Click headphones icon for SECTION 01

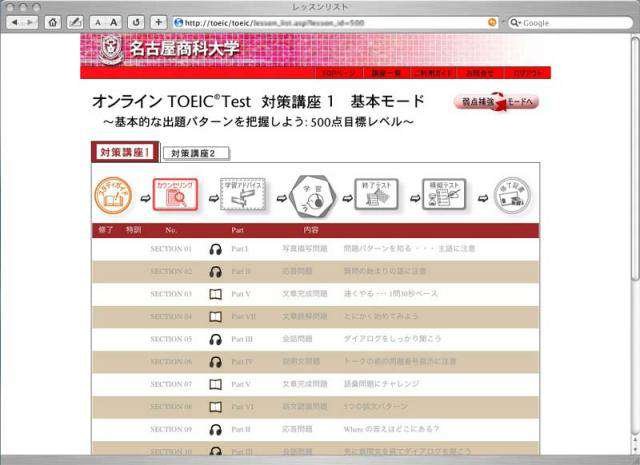coord(216,249)
